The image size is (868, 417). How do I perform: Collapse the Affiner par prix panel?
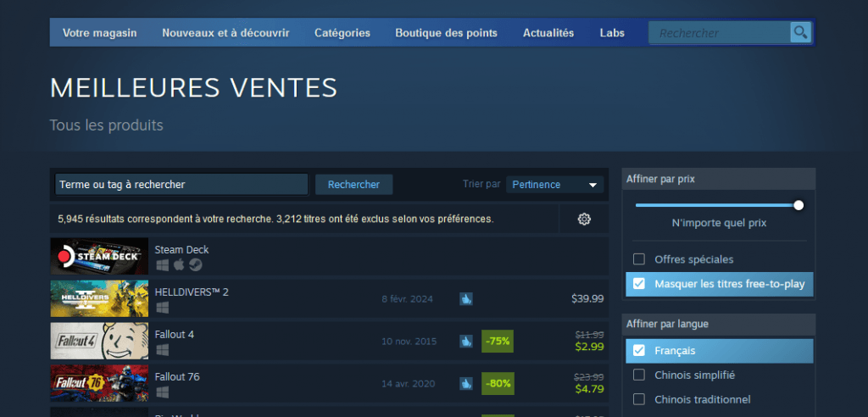coord(719,179)
